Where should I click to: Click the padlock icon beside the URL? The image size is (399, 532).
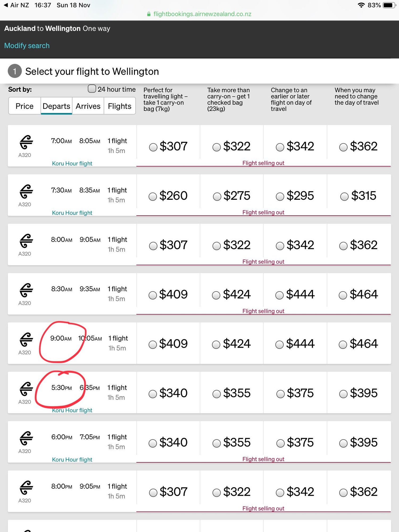point(149,14)
